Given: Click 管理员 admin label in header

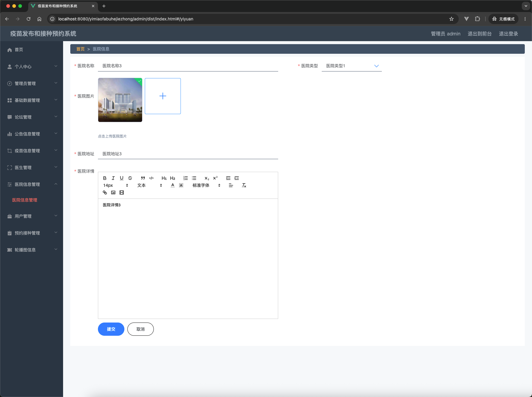Looking at the screenshot, I should pos(445,34).
